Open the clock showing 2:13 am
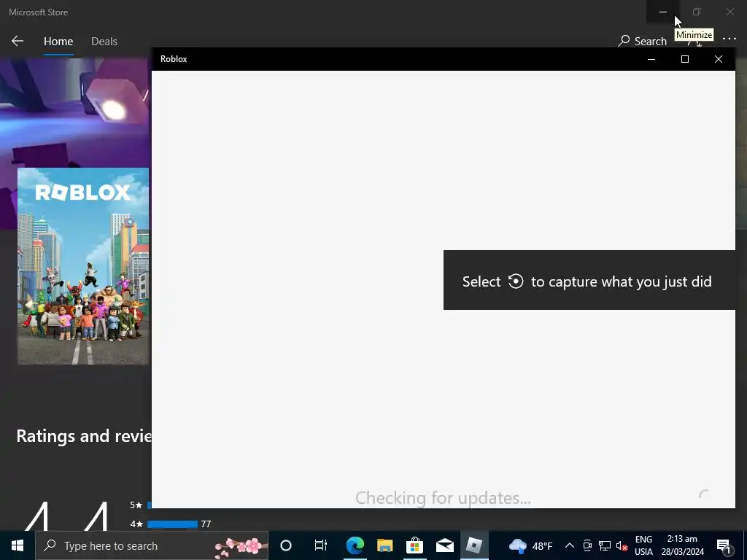This screenshot has height=560, width=747. (x=682, y=545)
